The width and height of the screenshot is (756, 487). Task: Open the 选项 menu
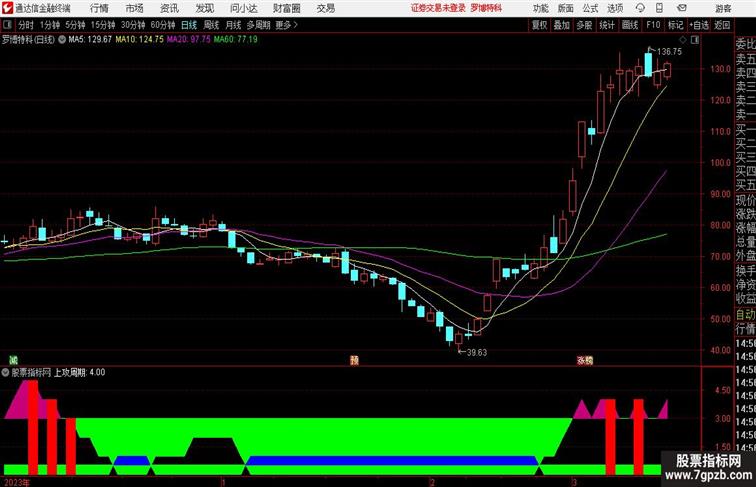(615, 8)
